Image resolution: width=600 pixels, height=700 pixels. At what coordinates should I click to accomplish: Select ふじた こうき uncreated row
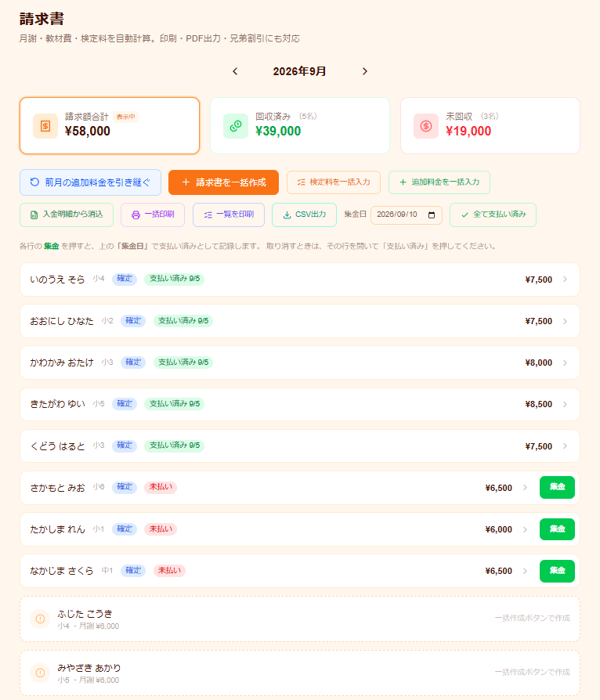coord(300,619)
